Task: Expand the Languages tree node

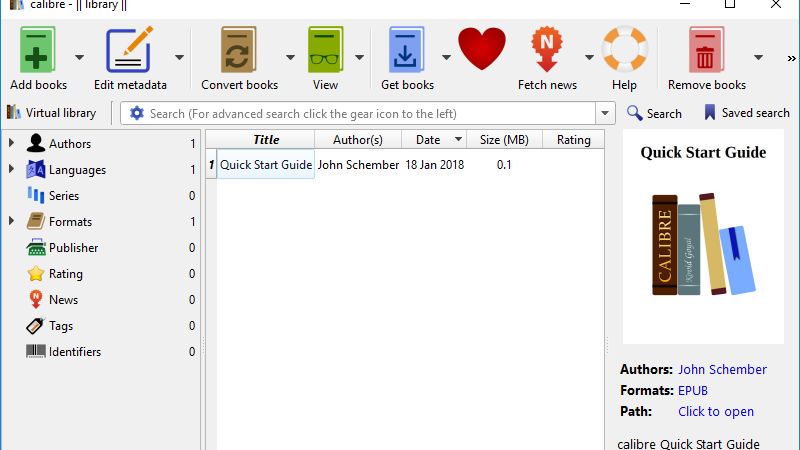Action: [11, 169]
